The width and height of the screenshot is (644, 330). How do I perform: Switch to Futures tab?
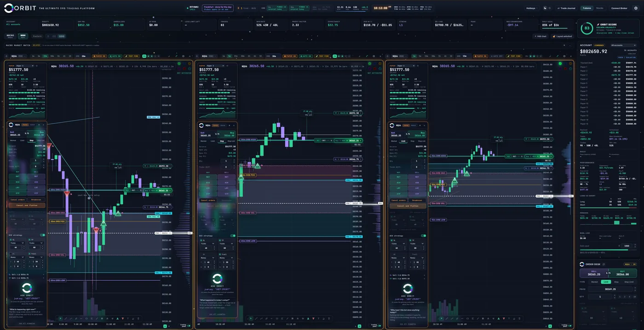[x=587, y=8]
